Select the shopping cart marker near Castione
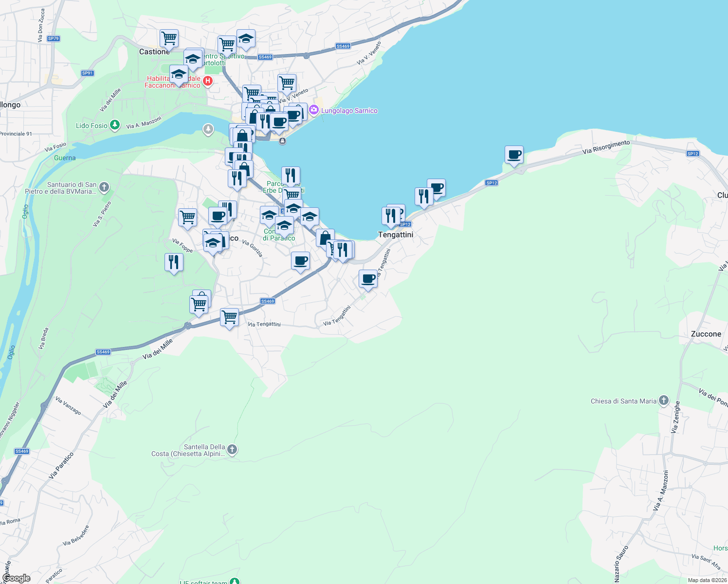This screenshot has width=728, height=584. click(169, 38)
